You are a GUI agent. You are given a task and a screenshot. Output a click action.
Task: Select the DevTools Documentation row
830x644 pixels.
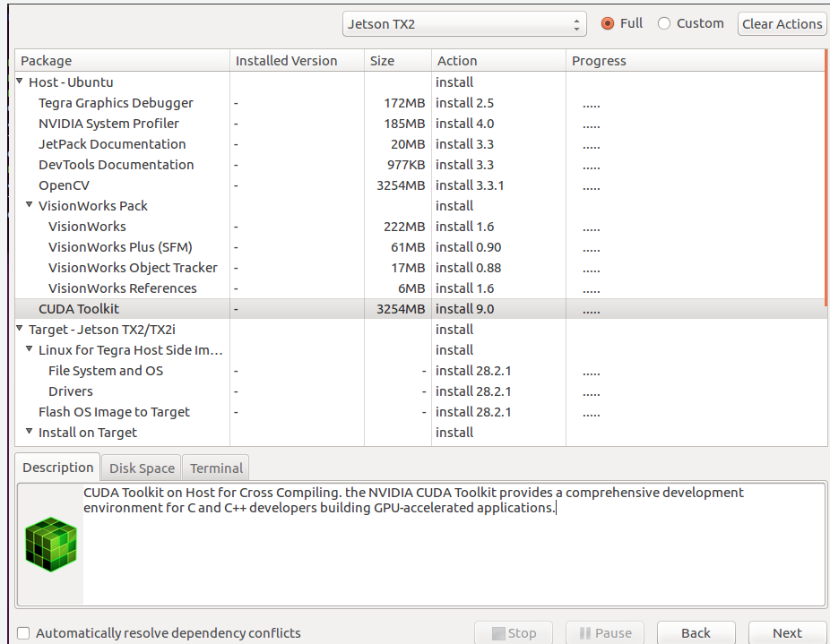point(420,165)
